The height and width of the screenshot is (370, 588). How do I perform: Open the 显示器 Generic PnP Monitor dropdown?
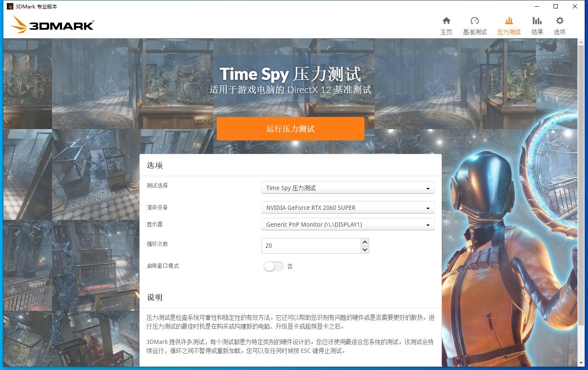coord(348,225)
